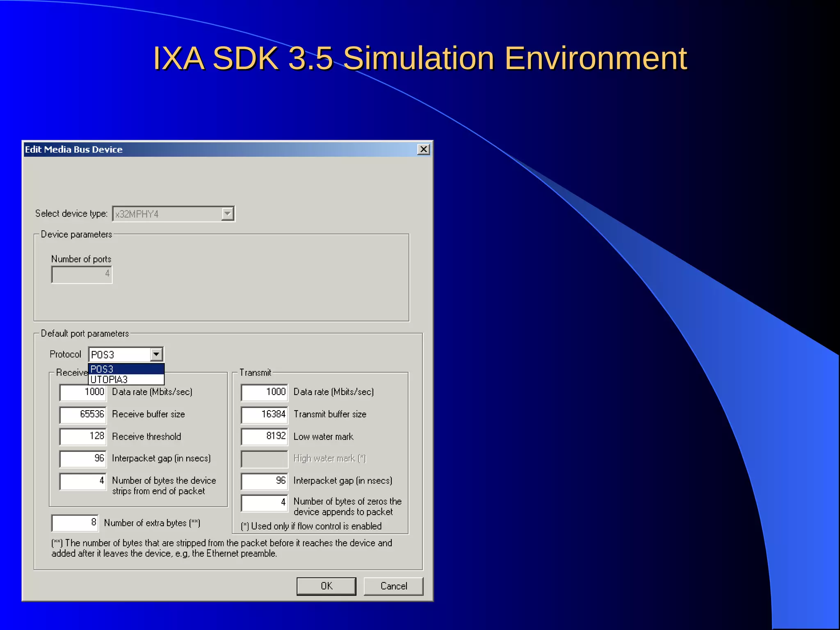Select POS3 in the protocol list
The image size is (840, 630).
[x=126, y=369]
